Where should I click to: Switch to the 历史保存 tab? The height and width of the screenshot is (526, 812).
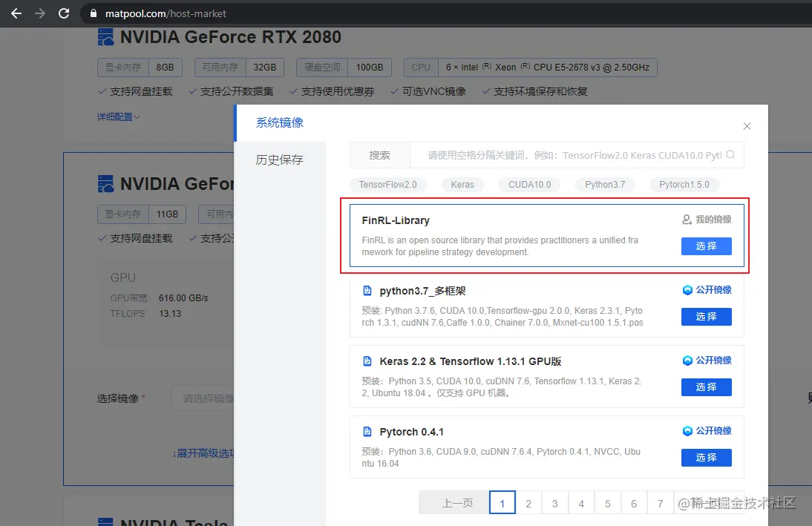tap(280, 160)
